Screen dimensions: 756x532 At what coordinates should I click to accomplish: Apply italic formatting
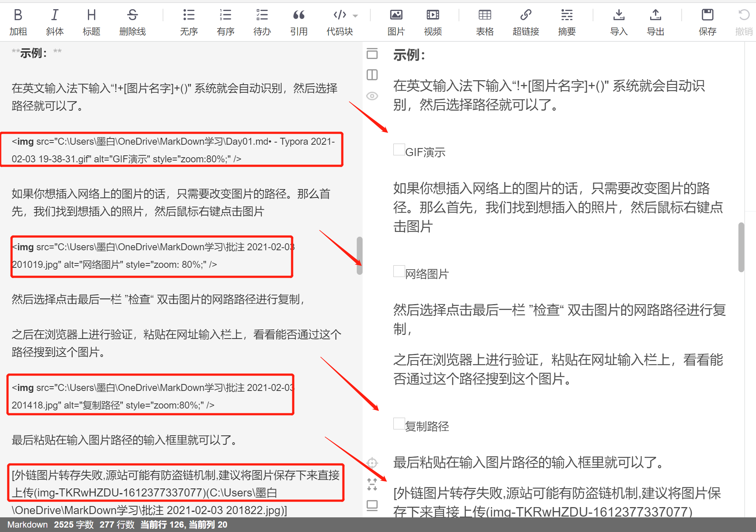tap(55, 21)
